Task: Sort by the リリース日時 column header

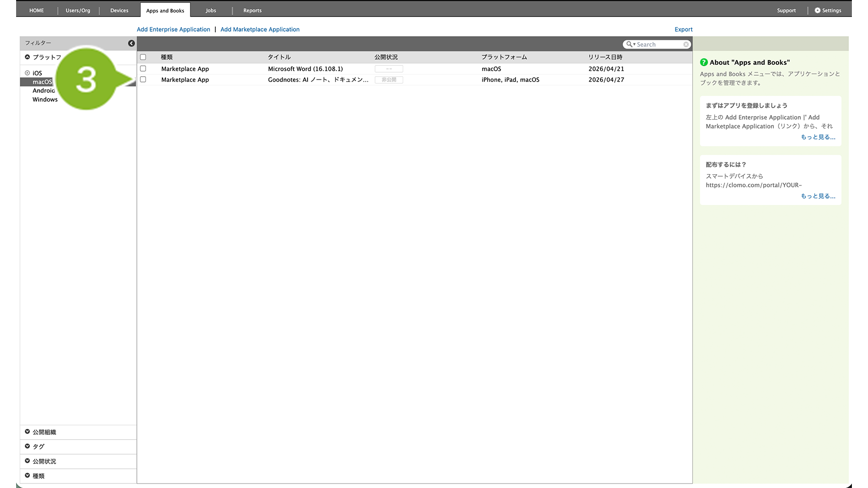Action: pos(605,57)
